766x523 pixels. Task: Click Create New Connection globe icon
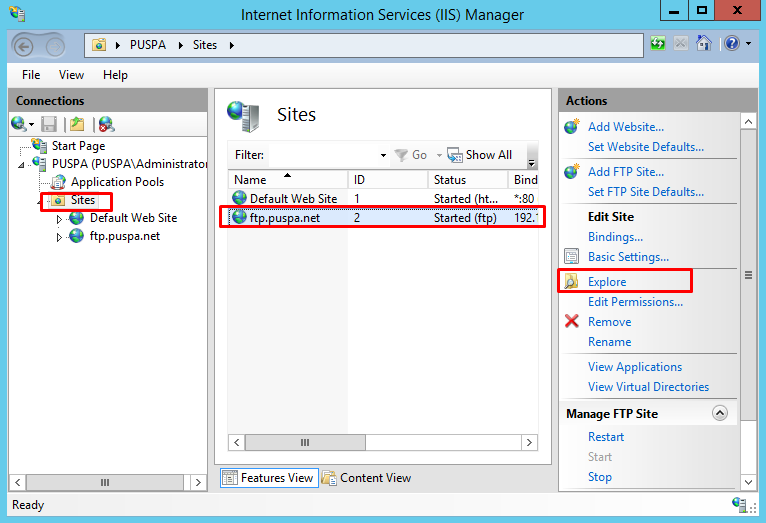pyautogui.click(x=19, y=124)
